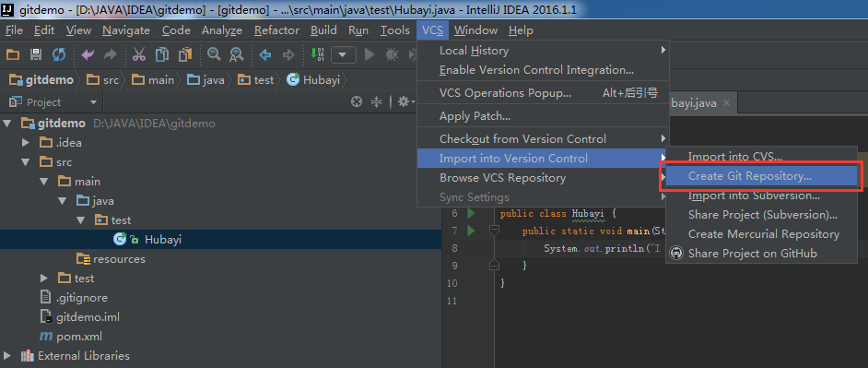
Task: Expand the External Libraries node
Action: pyautogui.click(x=6, y=356)
